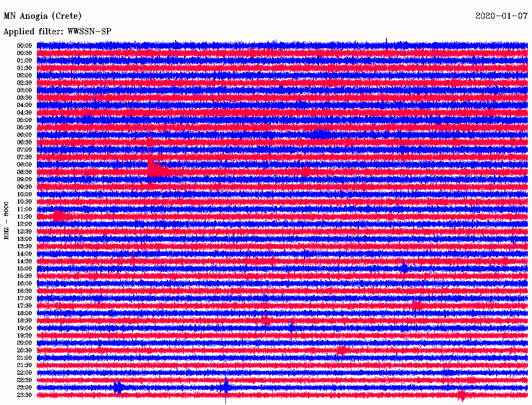Select the 05:00 time label

click(x=24, y=120)
